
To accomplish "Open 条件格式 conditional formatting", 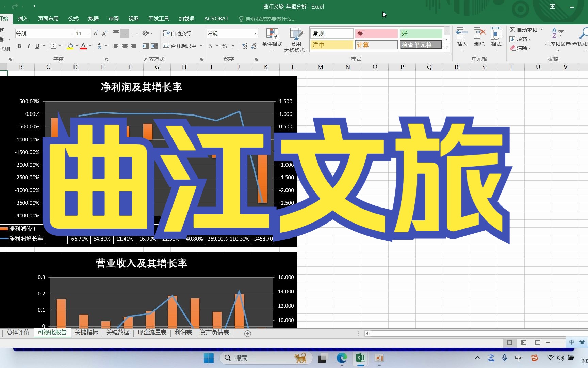I will tap(272, 40).
